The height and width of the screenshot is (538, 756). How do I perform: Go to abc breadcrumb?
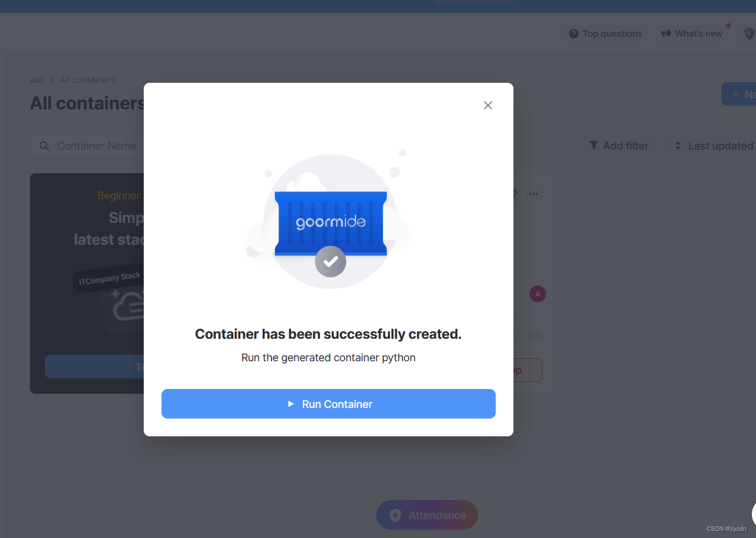pyautogui.click(x=37, y=79)
